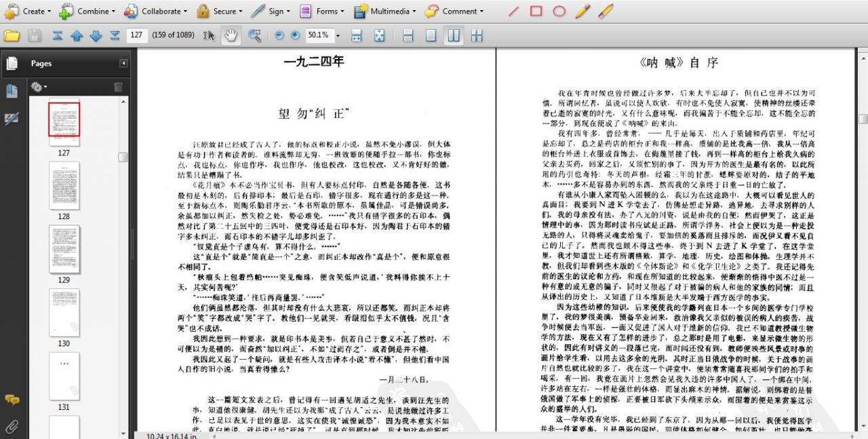Open the Multimedia dropdown menu
This screenshot has height=439, width=868.
386,11
